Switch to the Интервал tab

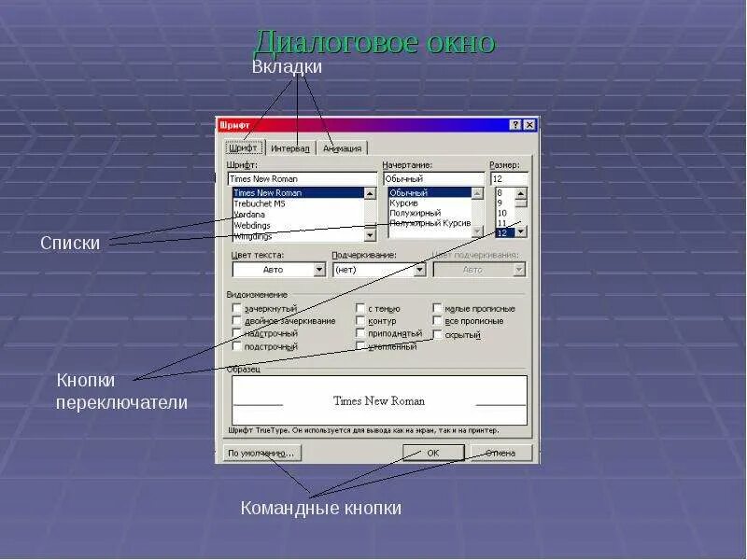pos(289,148)
